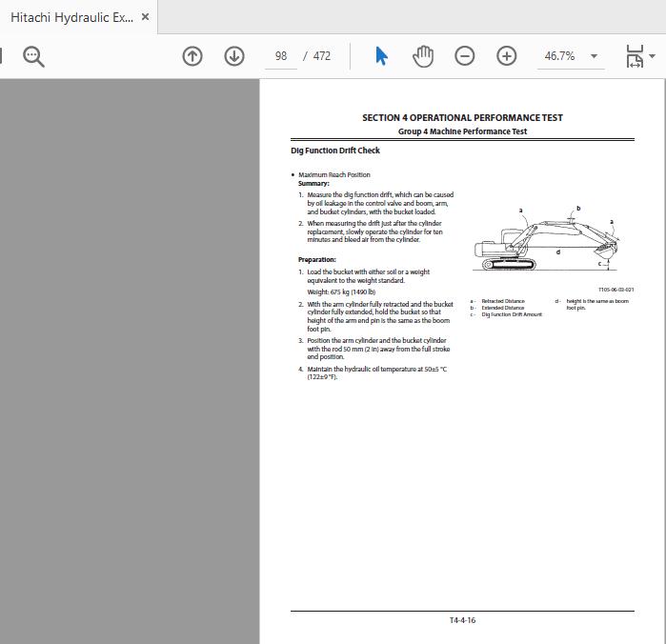Open the zoom percentage dropdown arrow
This screenshot has height=644, width=666.
coord(595,56)
